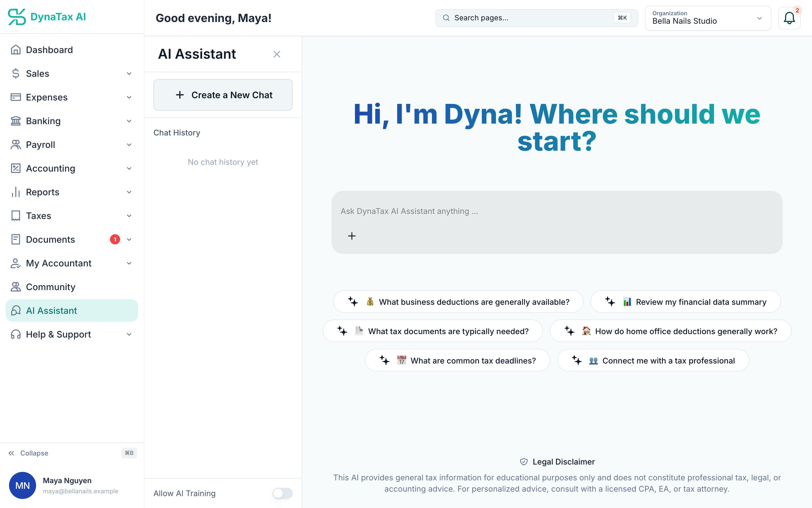
Task: Expand the Sales menu chevron
Action: pyautogui.click(x=129, y=74)
